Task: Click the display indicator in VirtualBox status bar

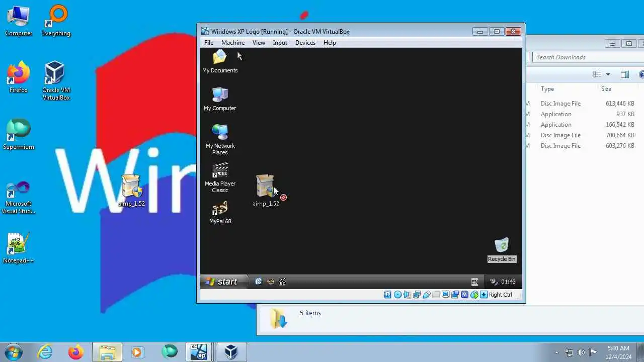Action: point(445,295)
